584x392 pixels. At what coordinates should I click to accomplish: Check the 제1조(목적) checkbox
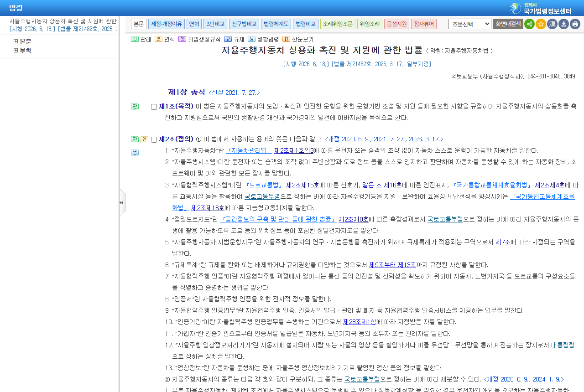point(154,107)
